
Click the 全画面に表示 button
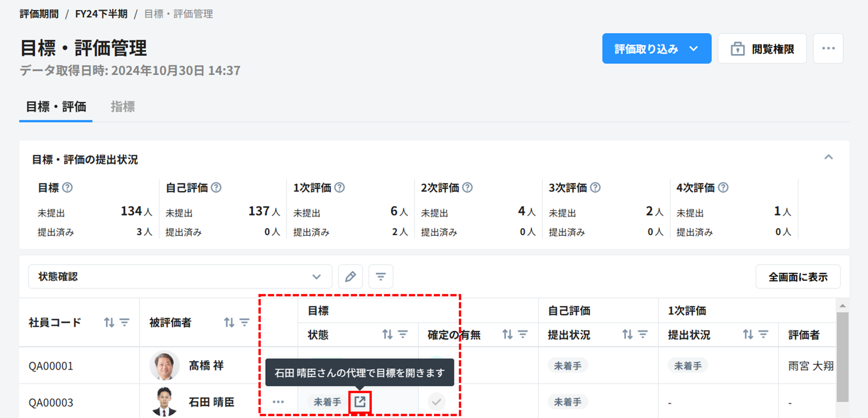(798, 277)
